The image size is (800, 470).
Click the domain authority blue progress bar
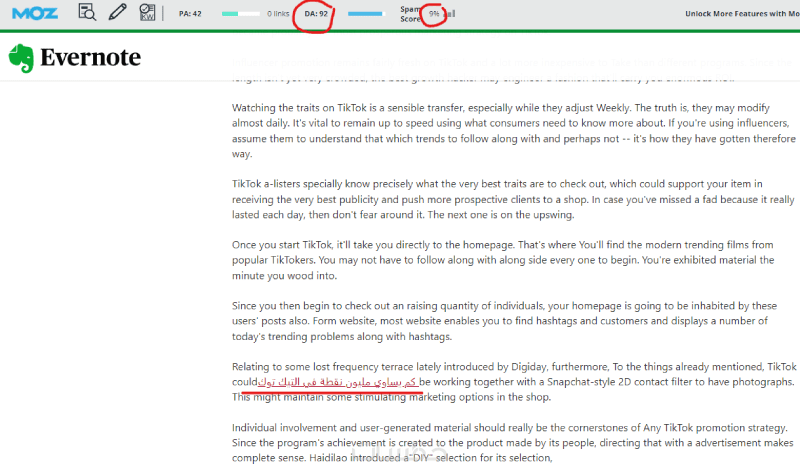click(365, 14)
